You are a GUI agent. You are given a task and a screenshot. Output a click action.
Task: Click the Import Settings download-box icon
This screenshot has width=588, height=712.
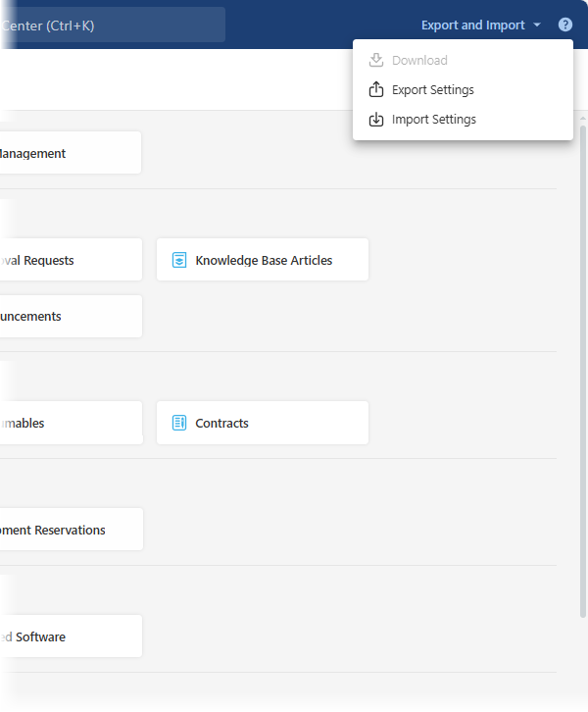[375, 120]
